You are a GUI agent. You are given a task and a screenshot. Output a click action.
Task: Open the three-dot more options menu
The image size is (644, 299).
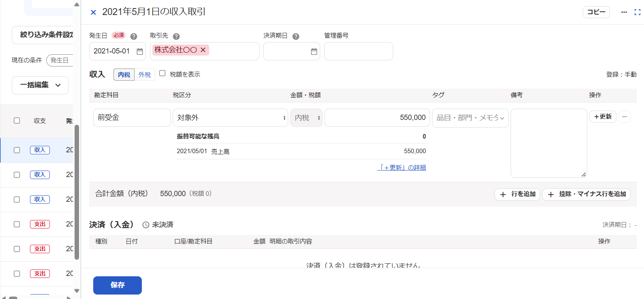(624, 12)
